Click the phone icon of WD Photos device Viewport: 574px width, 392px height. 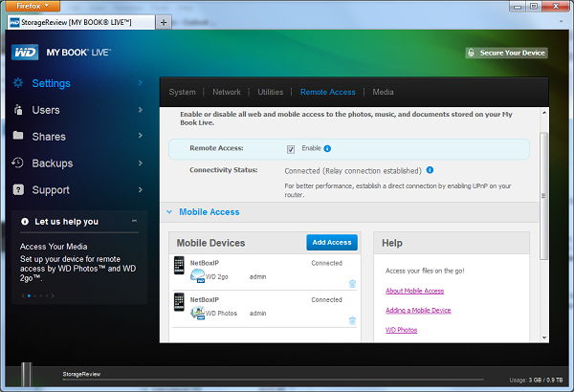pos(179,302)
